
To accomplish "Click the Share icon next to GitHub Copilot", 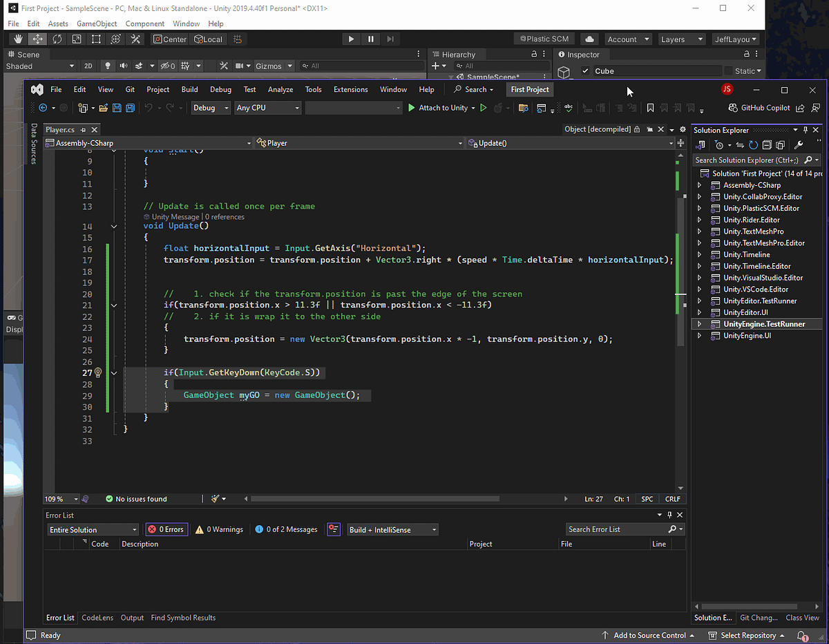I will 800,108.
